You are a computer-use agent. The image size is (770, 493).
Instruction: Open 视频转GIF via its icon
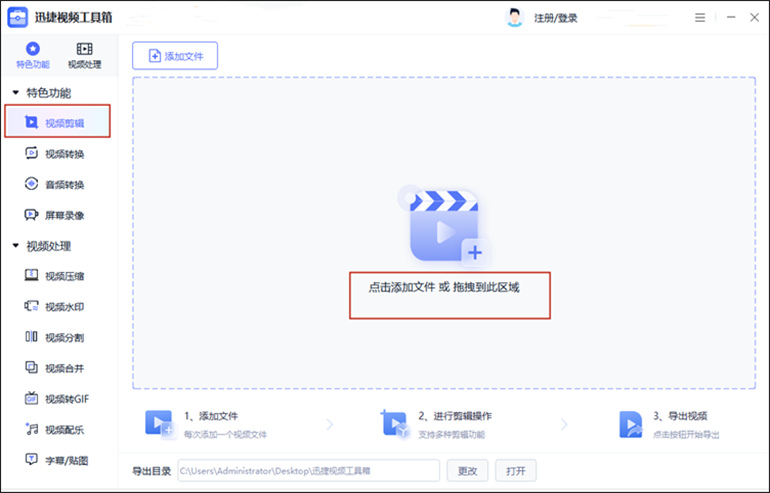coord(31,398)
